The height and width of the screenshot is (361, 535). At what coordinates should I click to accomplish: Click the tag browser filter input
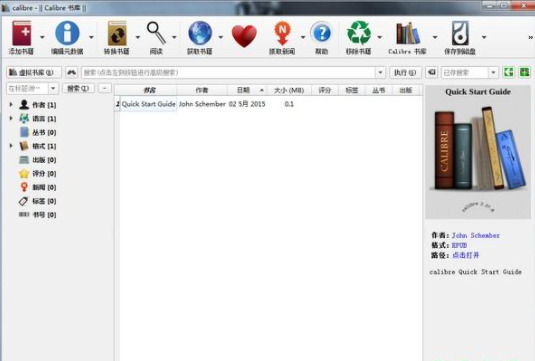click(28, 88)
